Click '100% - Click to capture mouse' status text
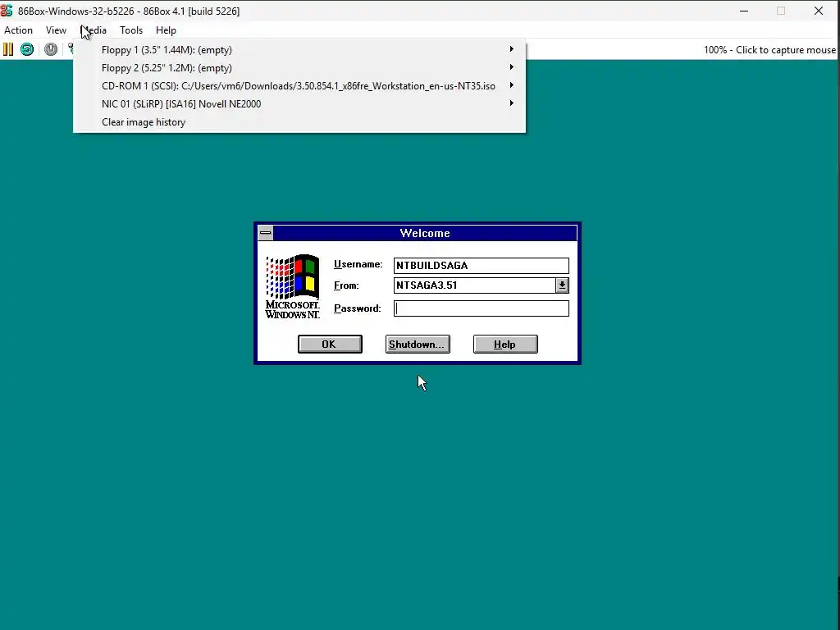Image resolution: width=840 pixels, height=630 pixels. point(769,50)
